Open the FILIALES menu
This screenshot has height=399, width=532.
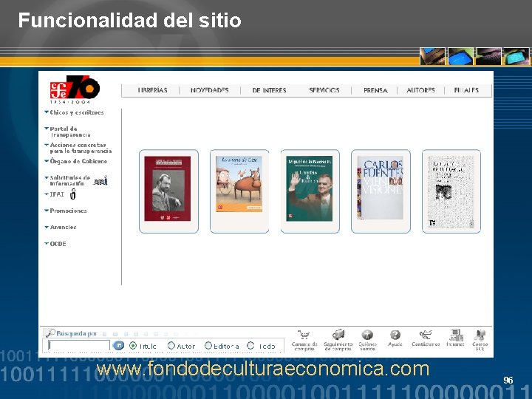click(466, 90)
